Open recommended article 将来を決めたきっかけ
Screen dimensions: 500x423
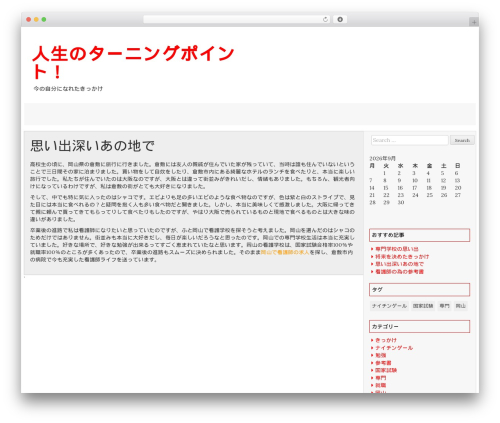point(402,256)
